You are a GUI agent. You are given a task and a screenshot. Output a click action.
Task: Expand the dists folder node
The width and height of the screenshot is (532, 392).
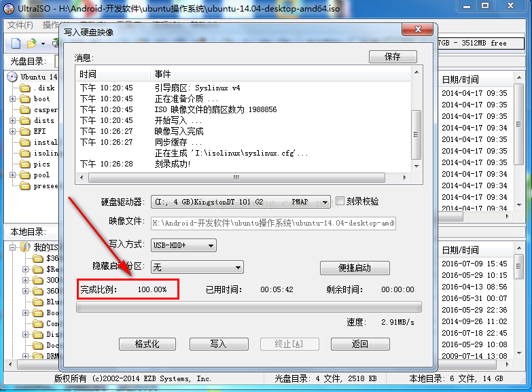(12, 120)
